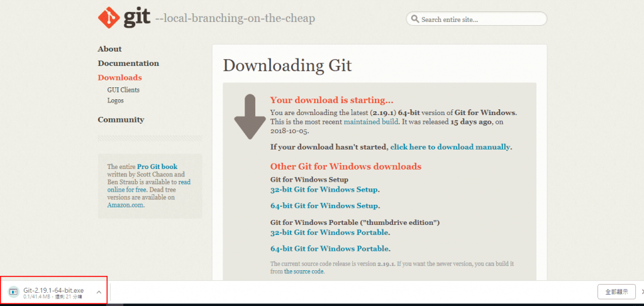Open the download item chevron menu

click(x=99, y=292)
